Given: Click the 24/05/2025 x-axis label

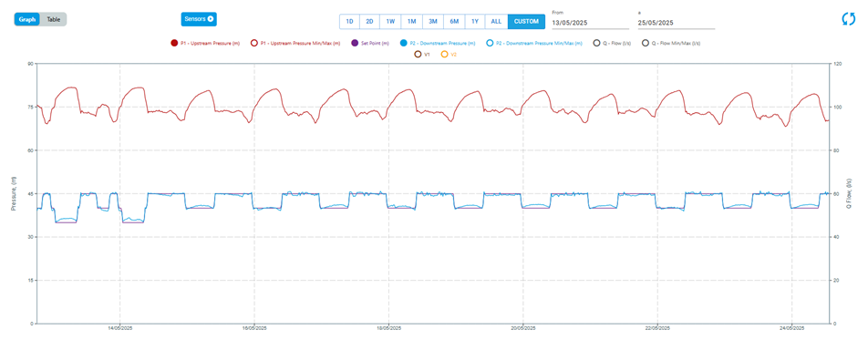Looking at the screenshot, I should (791, 328).
